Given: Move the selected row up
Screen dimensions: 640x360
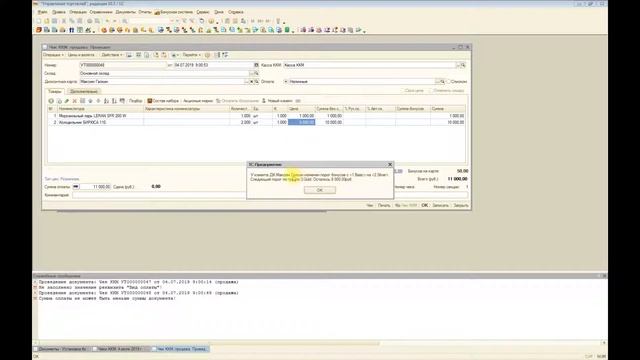Looking at the screenshot, I should point(91,101).
